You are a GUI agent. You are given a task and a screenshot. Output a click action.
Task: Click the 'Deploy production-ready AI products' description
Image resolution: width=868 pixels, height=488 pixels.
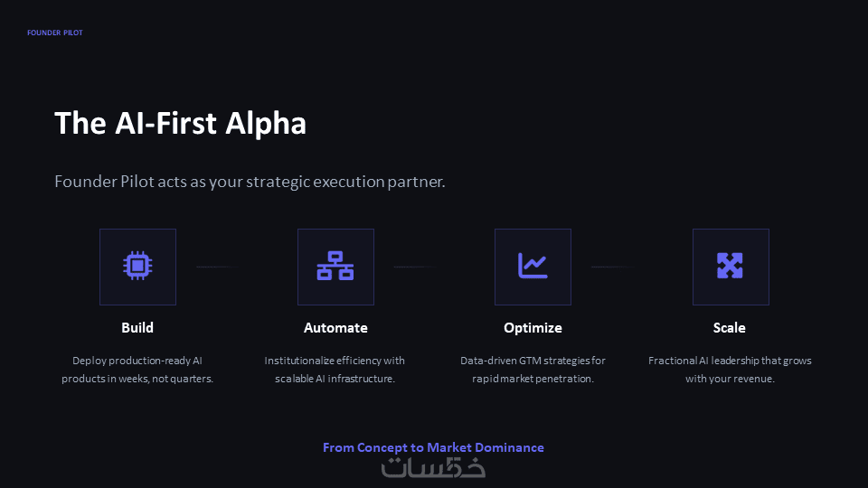137,370
